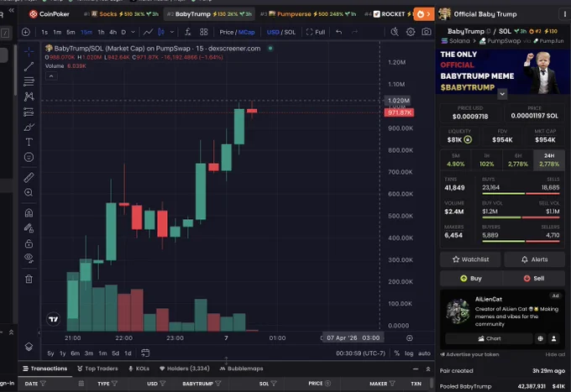The width and height of the screenshot is (571, 392).
Task: Expand the BabyTrump banner chevron
Action: (502, 94)
